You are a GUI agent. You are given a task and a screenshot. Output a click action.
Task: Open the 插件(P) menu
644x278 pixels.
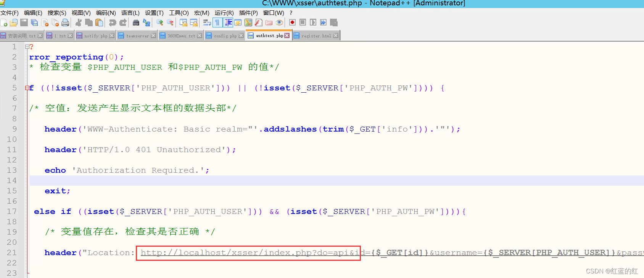[248, 13]
